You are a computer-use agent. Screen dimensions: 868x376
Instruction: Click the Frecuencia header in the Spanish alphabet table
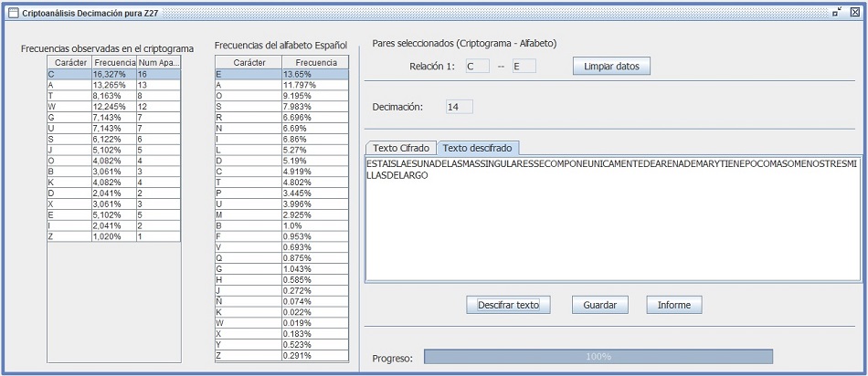coord(314,62)
